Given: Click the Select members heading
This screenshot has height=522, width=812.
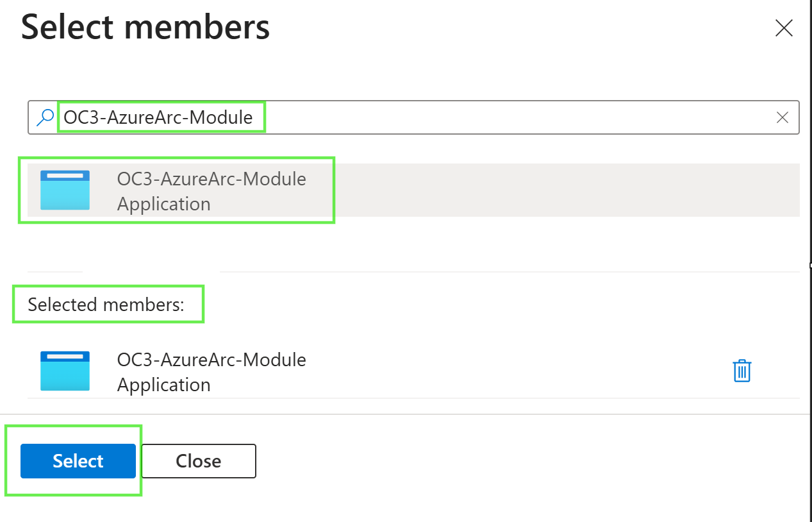Looking at the screenshot, I should [x=145, y=28].
